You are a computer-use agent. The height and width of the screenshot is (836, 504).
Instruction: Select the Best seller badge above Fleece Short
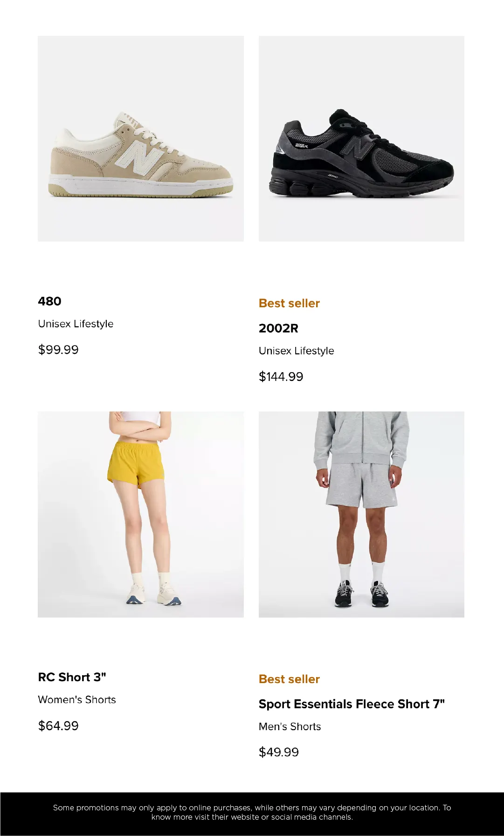[x=289, y=679]
